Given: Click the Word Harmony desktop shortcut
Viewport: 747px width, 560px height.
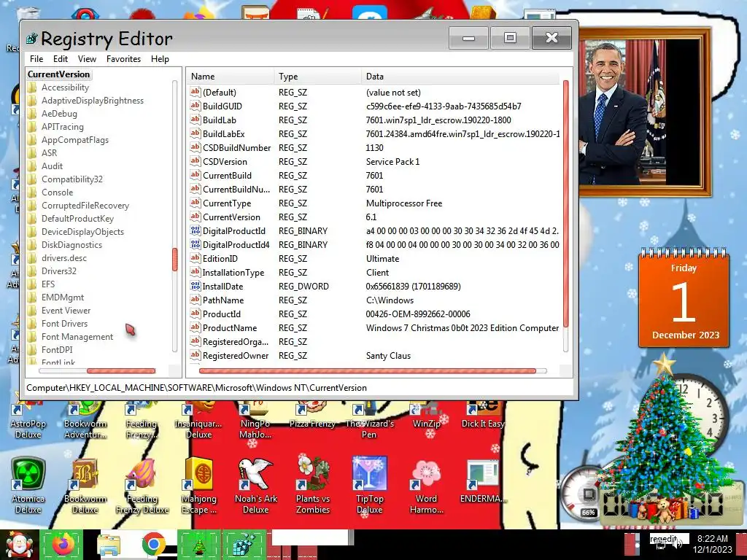Looking at the screenshot, I should (426, 486).
